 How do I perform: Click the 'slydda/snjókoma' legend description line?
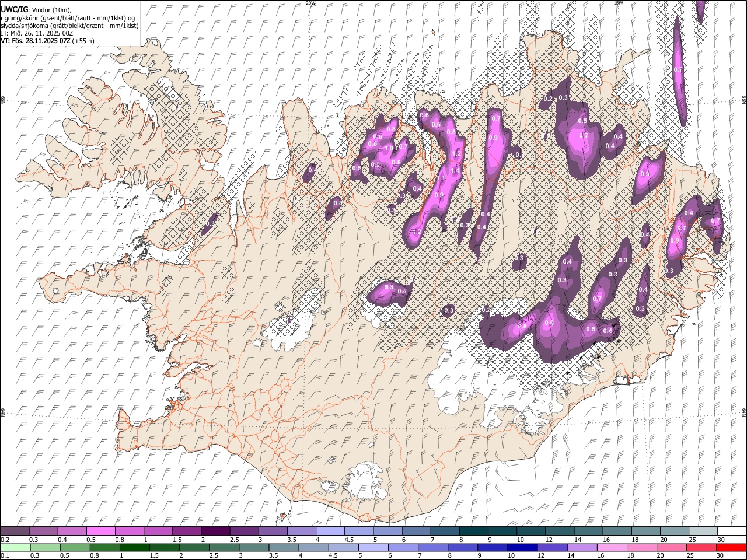click(x=69, y=26)
